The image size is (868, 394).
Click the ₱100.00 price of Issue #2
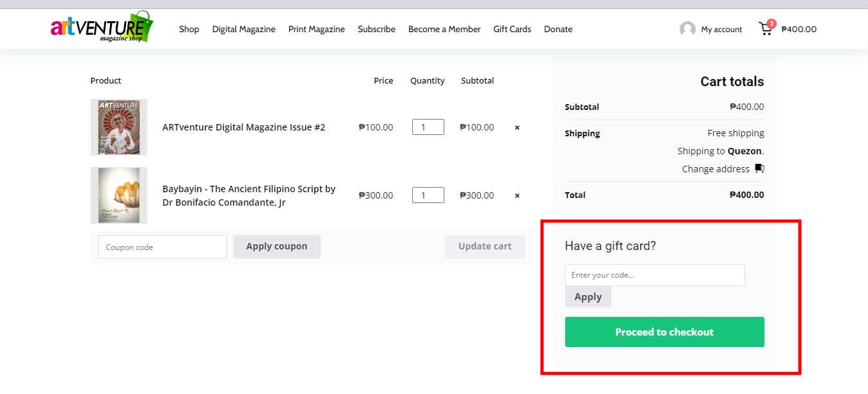375,127
